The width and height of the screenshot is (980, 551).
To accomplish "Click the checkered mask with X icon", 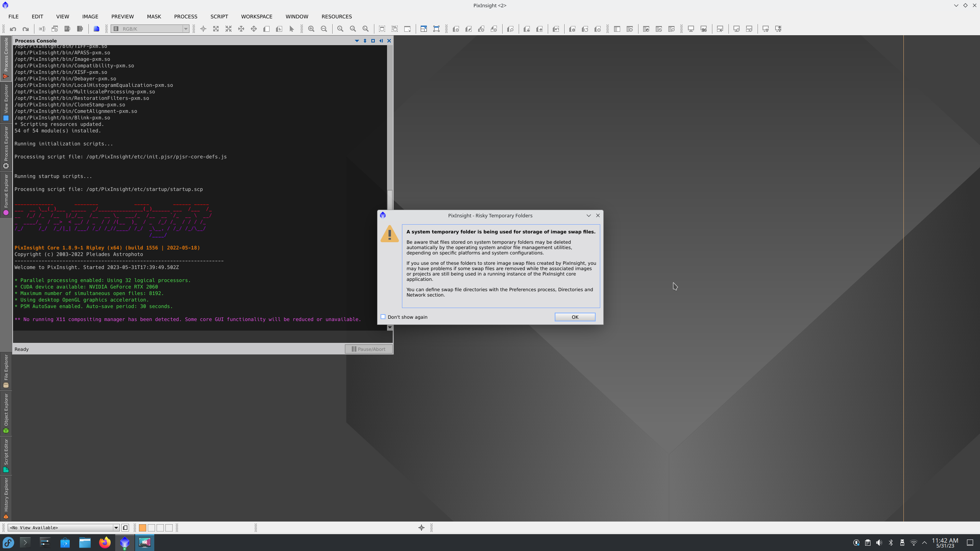I will point(630,29).
